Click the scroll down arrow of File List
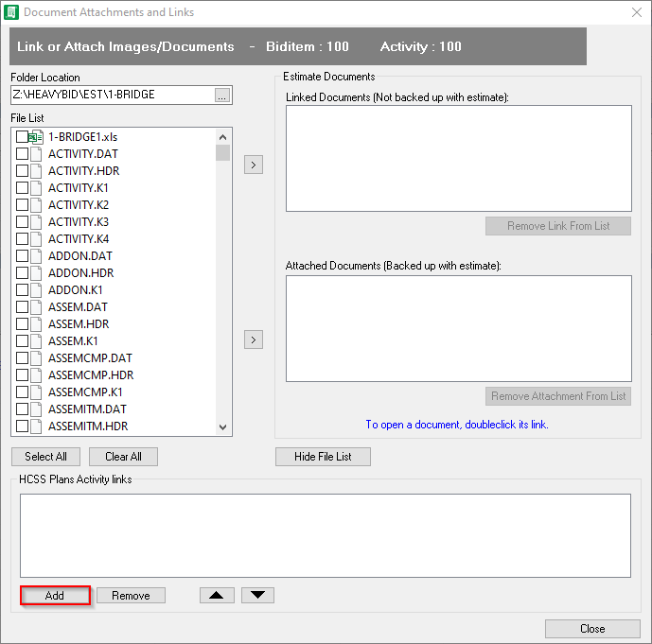The width and height of the screenshot is (652, 644). click(223, 427)
